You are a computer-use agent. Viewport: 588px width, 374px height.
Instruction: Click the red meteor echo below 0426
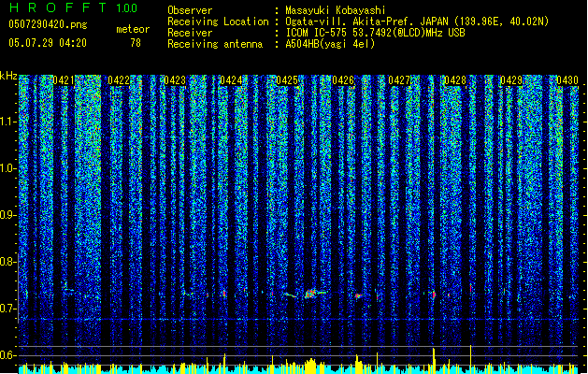click(358, 296)
